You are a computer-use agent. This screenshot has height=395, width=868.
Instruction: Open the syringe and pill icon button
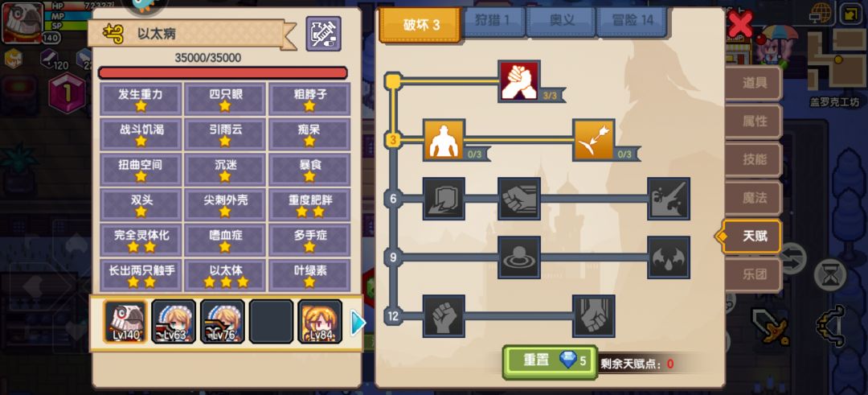(x=323, y=35)
